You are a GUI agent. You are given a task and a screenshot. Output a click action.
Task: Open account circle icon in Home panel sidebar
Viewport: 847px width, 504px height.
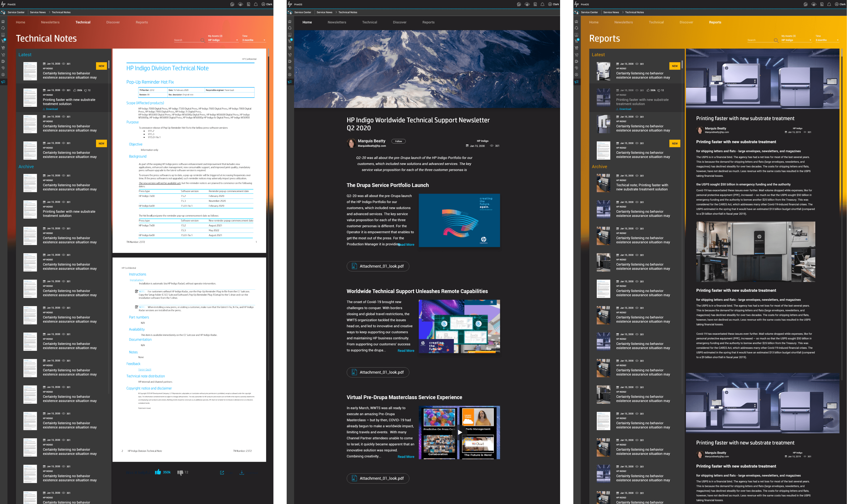(x=290, y=75)
